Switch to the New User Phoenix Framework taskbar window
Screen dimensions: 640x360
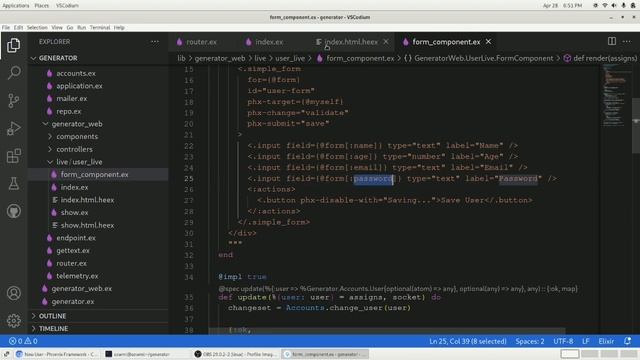56,354
